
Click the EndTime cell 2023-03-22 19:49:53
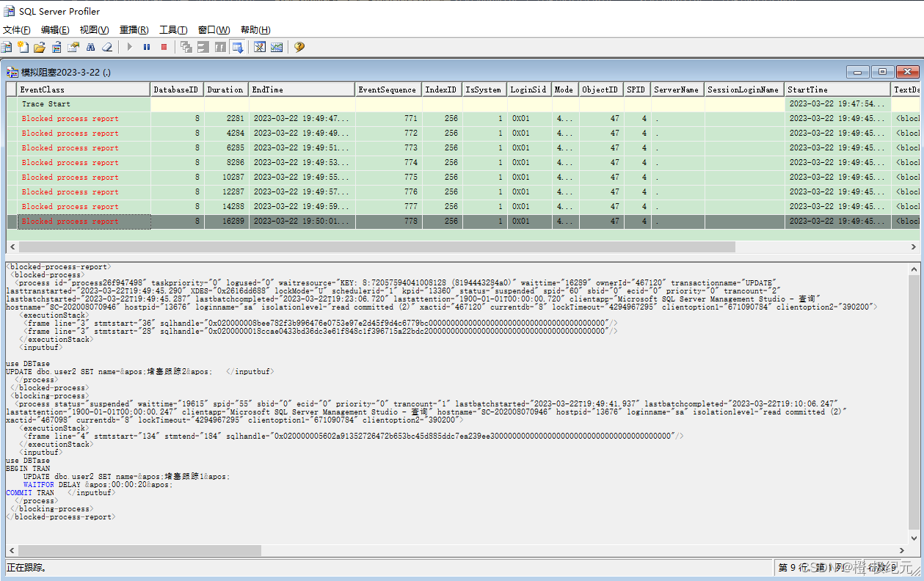[302, 163]
